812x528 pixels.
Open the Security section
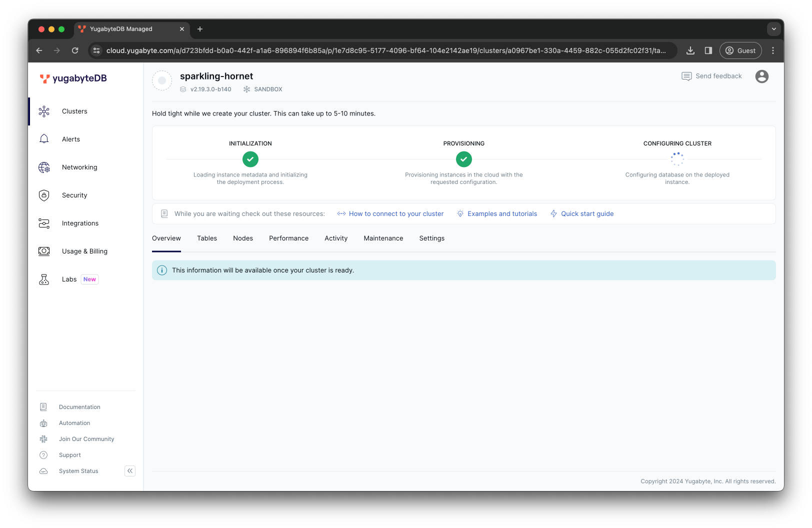click(74, 195)
